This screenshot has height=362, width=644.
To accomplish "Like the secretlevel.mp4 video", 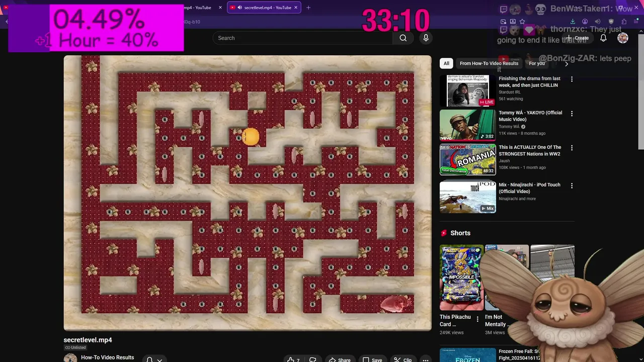I will [x=293, y=360].
